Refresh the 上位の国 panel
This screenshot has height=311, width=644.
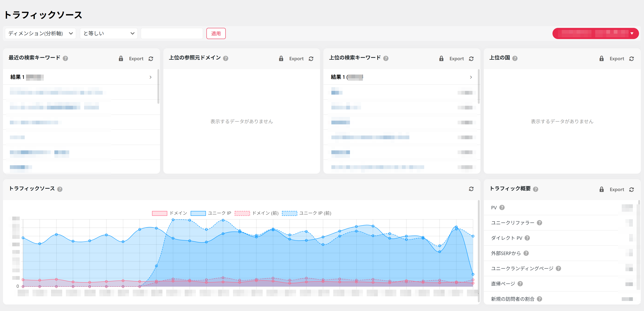coord(632,59)
